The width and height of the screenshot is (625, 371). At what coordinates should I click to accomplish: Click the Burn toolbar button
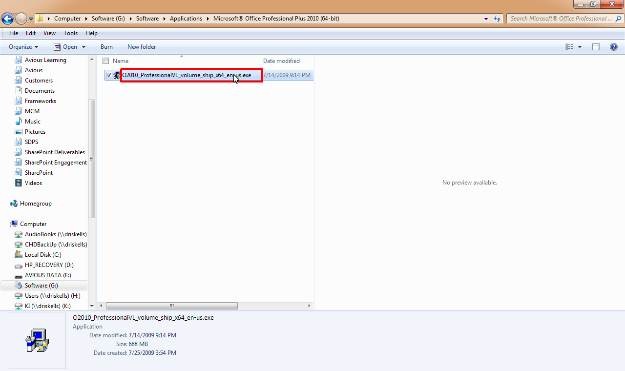(x=106, y=47)
